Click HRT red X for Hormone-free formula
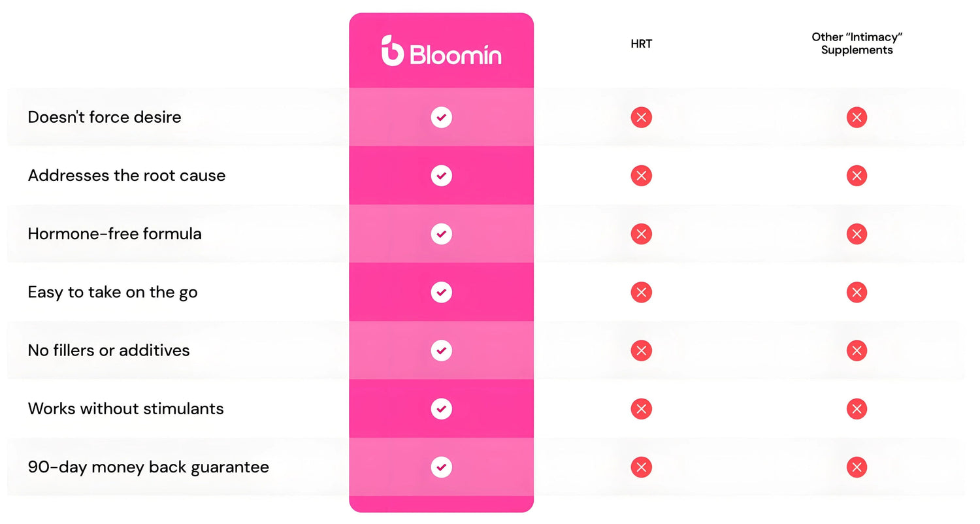The width and height of the screenshot is (980, 524). click(642, 234)
